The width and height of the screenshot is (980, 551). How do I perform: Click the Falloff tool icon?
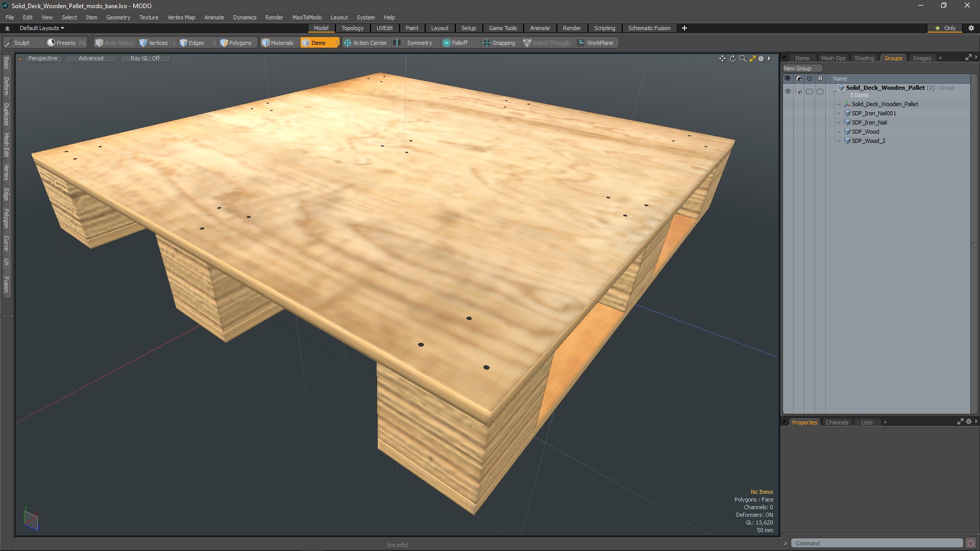(446, 42)
